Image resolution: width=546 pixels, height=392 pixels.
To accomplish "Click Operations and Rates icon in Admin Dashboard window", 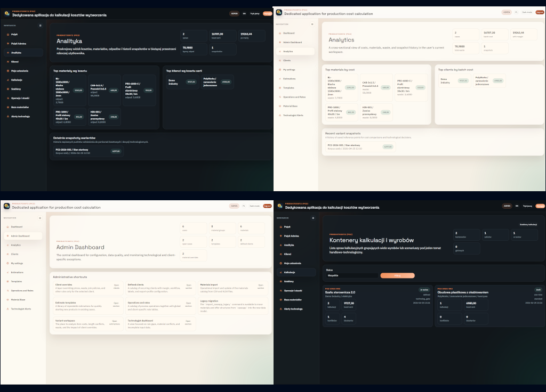I will 7,290.
